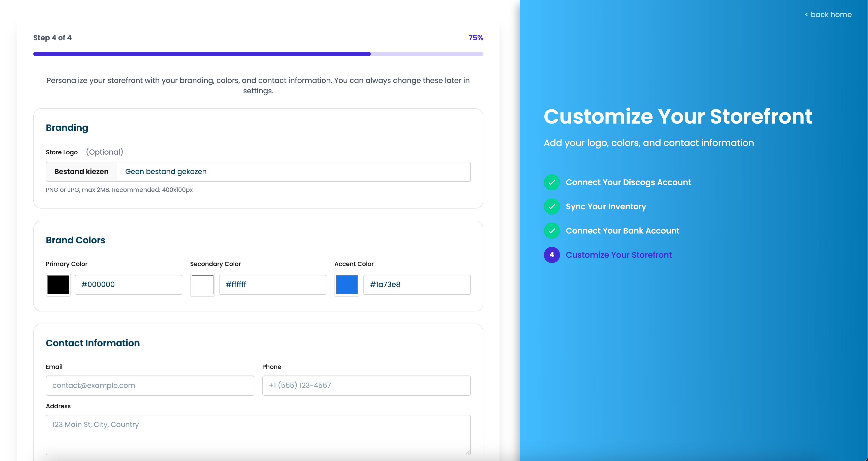Grab the Address textarea resize handle
Image resolution: width=868 pixels, height=461 pixels.
468,452
